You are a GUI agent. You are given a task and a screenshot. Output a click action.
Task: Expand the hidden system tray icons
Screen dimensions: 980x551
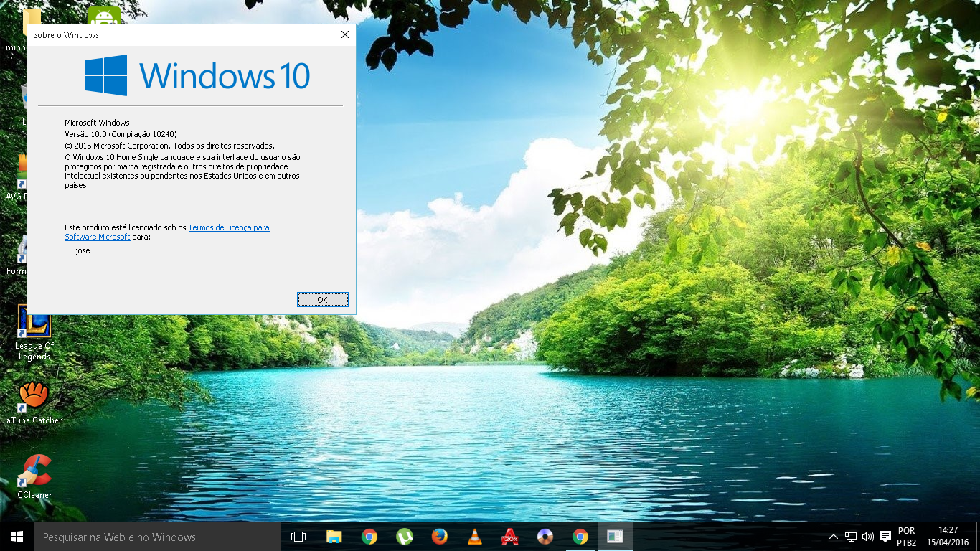coord(833,537)
